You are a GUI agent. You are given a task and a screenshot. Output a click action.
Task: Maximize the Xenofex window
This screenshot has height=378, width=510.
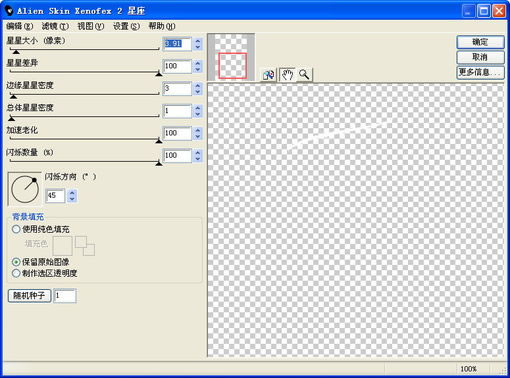pos(484,11)
